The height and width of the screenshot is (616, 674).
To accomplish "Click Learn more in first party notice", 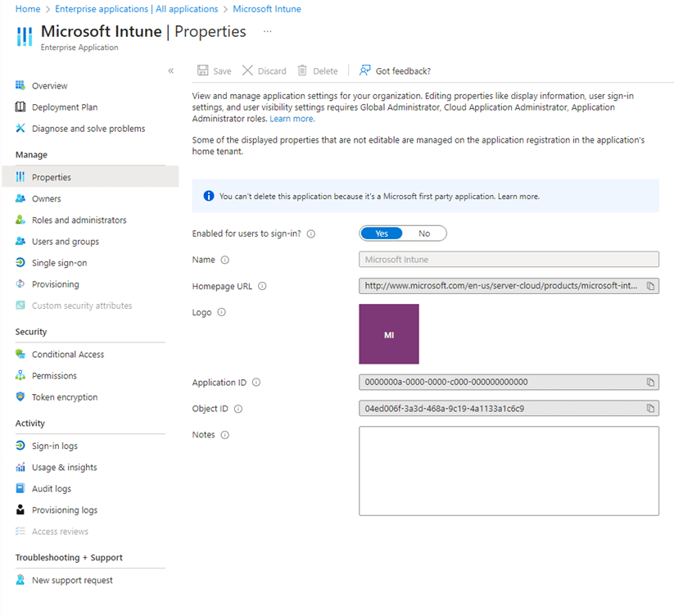I will click(518, 197).
